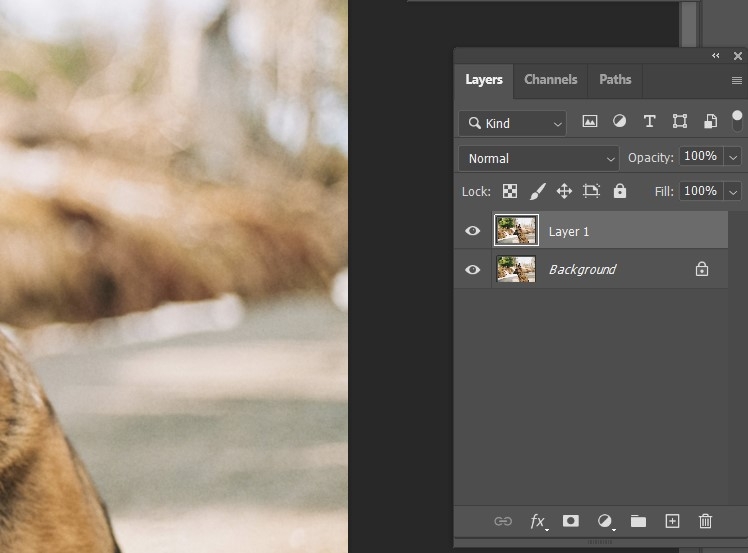
Task: Open layer style fx menu
Action: tap(538, 521)
